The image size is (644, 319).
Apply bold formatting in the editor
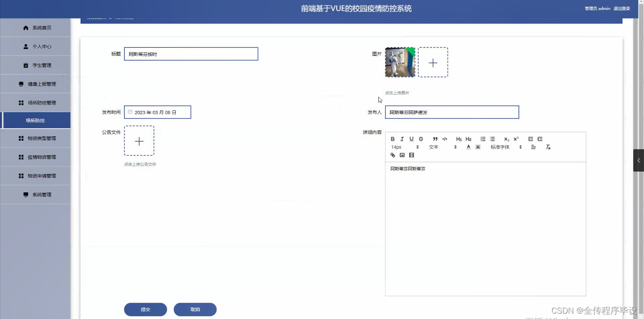[x=393, y=139]
